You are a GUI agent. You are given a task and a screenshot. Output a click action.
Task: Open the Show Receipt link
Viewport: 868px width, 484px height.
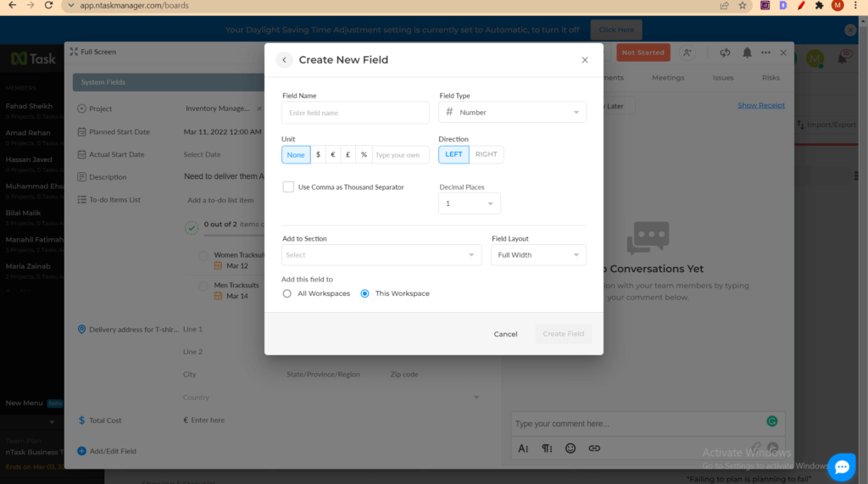(761, 105)
